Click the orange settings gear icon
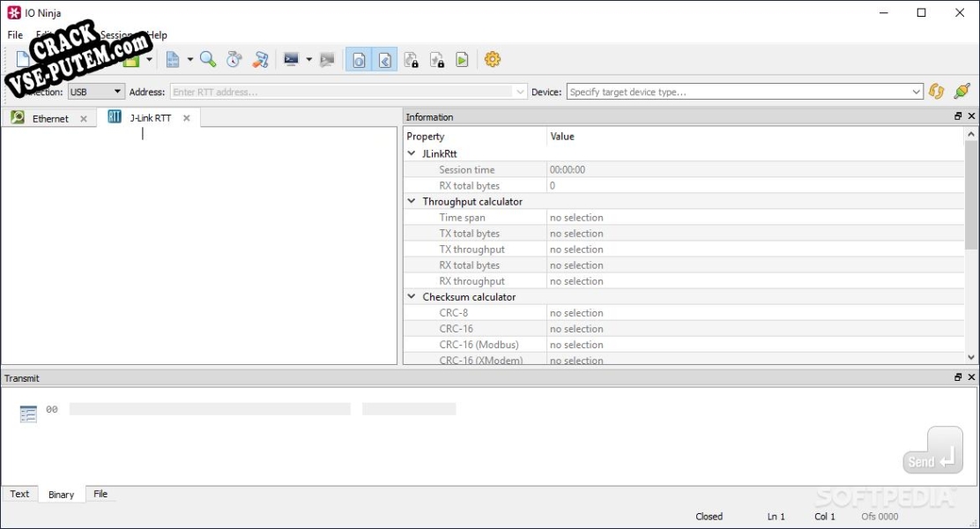The image size is (980, 529). [493, 59]
